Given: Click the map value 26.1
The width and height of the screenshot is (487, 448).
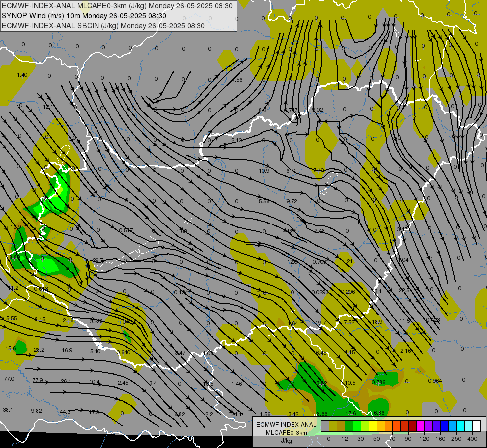Looking at the screenshot, I should coord(66,381).
